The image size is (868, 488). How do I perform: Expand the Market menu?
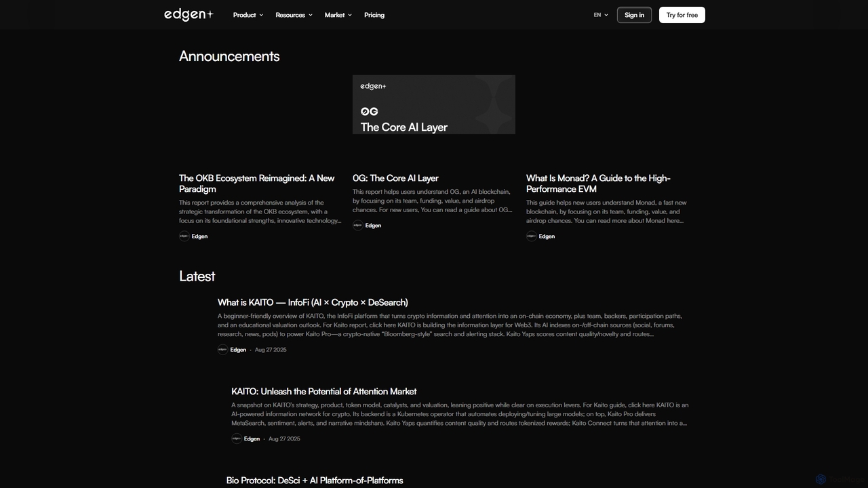(x=338, y=15)
